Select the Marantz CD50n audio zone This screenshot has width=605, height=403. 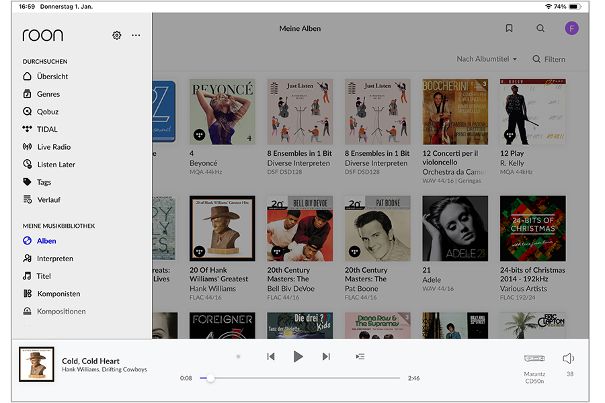[x=534, y=364]
